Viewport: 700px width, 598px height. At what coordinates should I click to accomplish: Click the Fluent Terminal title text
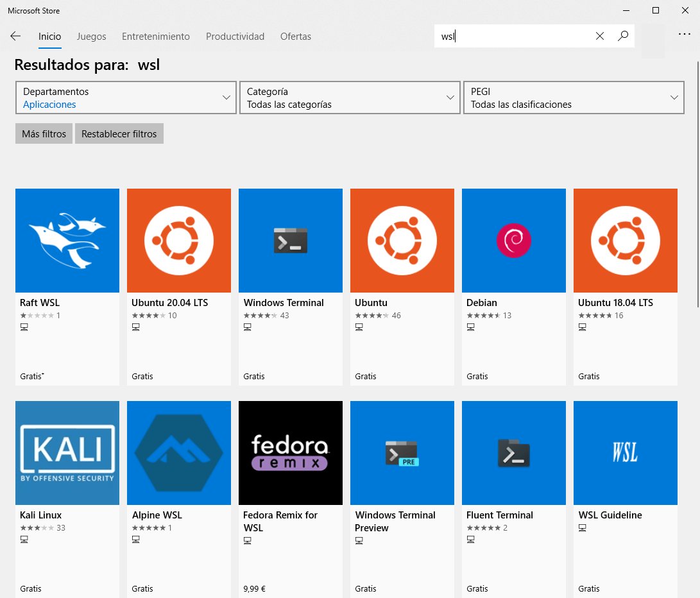coord(500,515)
